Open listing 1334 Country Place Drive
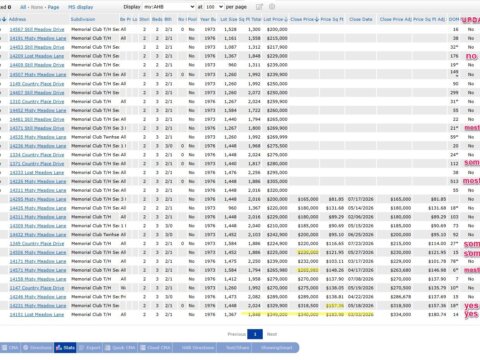480x360 pixels. tap(37, 155)
